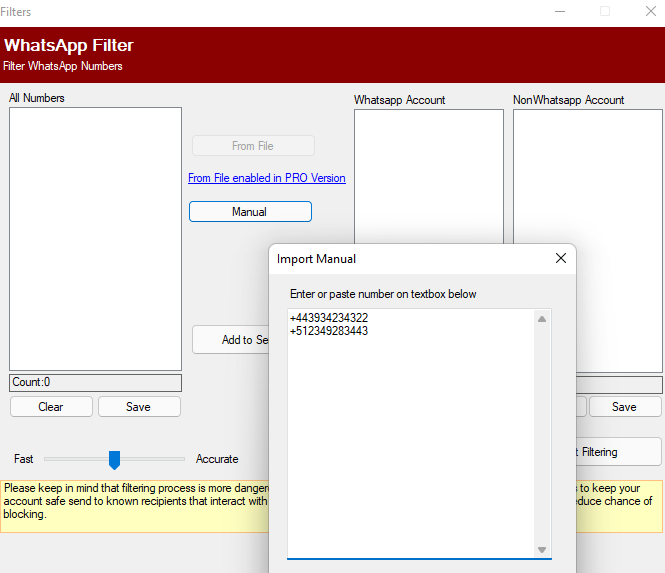The height and width of the screenshot is (573, 665).
Task: Click the Accurate label beside the slider
Action: pyautogui.click(x=217, y=459)
